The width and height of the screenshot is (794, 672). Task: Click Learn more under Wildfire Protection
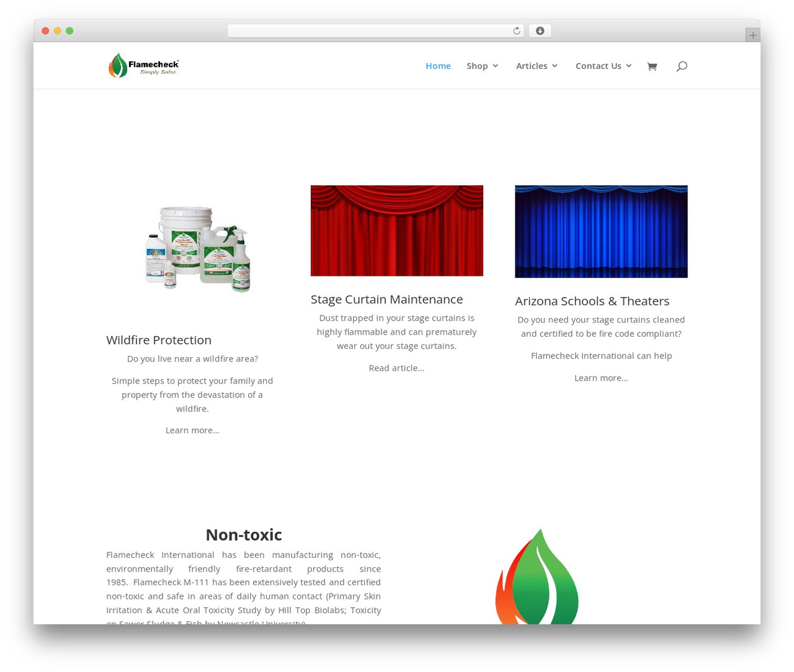192,430
